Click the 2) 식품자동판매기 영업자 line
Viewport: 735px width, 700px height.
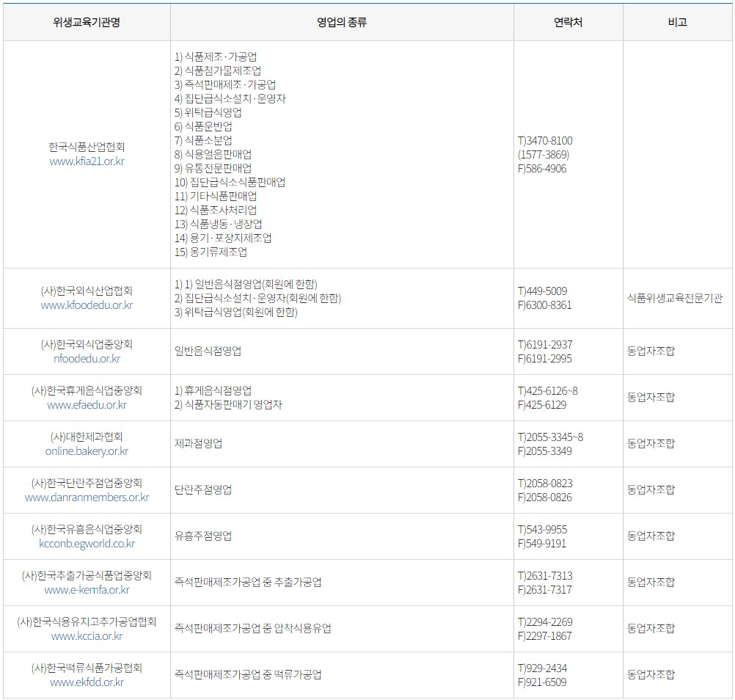[x=228, y=405]
